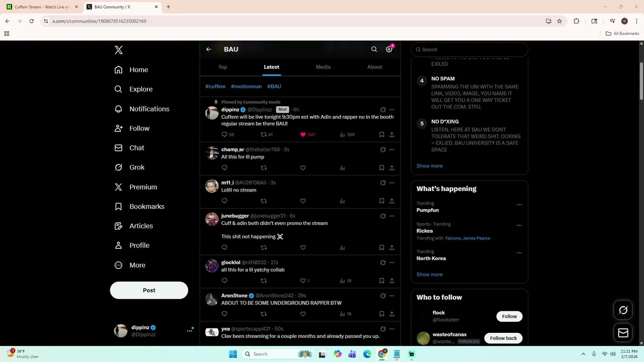644x362 pixels.
Task: Open Articles in sidebar
Action: point(133,226)
